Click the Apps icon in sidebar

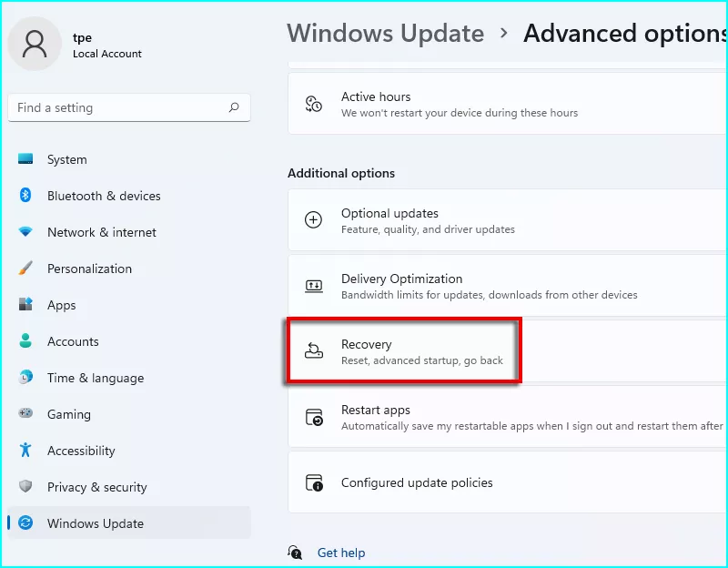pyautogui.click(x=25, y=304)
